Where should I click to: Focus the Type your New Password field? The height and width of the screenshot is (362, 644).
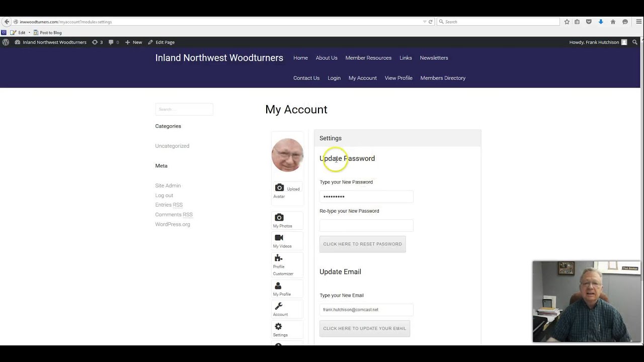point(366,197)
